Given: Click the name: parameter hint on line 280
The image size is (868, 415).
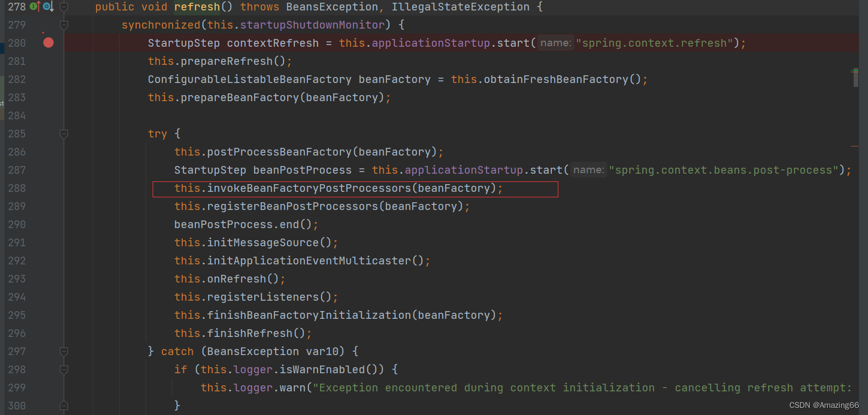Looking at the screenshot, I should [556, 43].
